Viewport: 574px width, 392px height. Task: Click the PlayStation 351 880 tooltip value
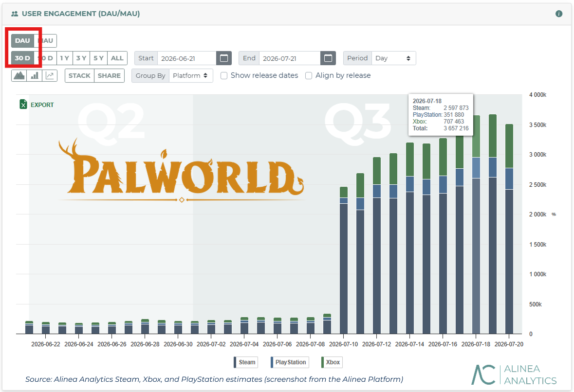[x=454, y=114]
